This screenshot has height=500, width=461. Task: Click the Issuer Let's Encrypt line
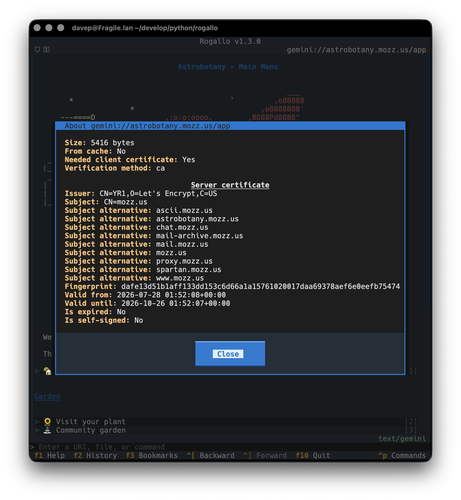(141, 193)
